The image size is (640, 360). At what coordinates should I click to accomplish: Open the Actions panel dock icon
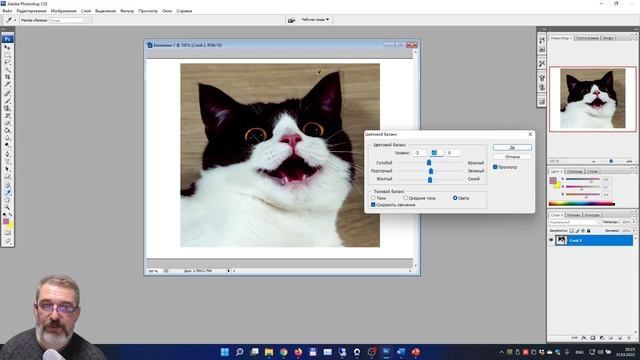point(542,50)
